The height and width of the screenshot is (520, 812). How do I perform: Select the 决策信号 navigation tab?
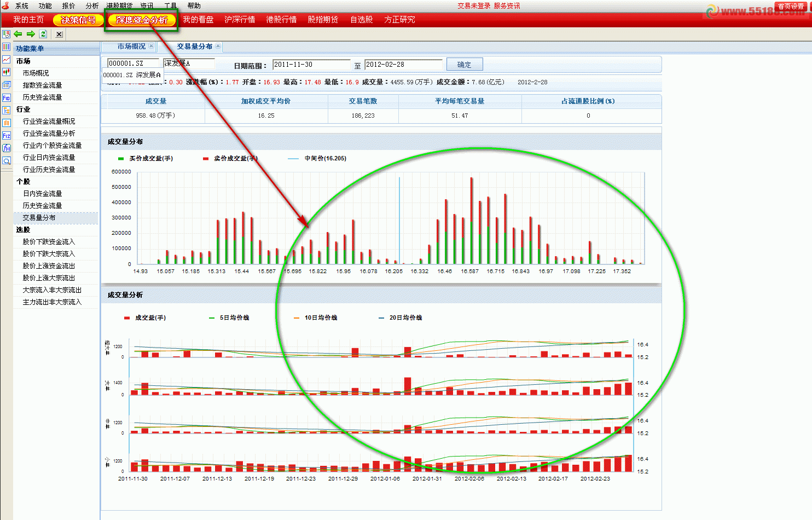pyautogui.click(x=78, y=20)
